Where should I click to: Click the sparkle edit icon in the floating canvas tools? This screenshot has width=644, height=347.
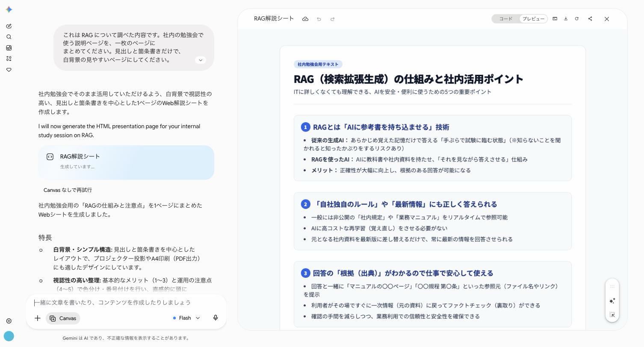[612, 301]
